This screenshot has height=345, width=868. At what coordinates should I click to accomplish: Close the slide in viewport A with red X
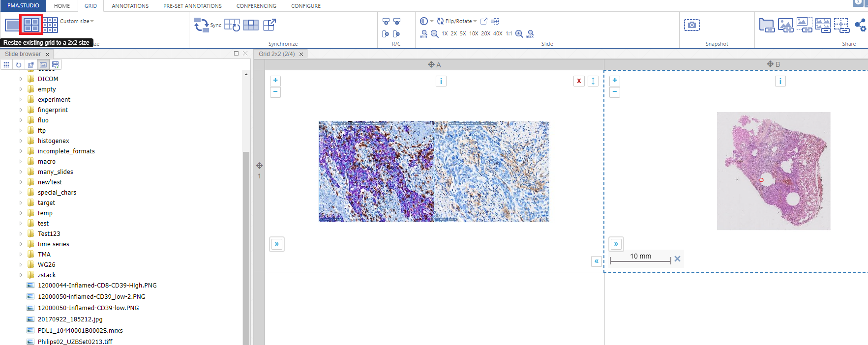click(579, 81)
